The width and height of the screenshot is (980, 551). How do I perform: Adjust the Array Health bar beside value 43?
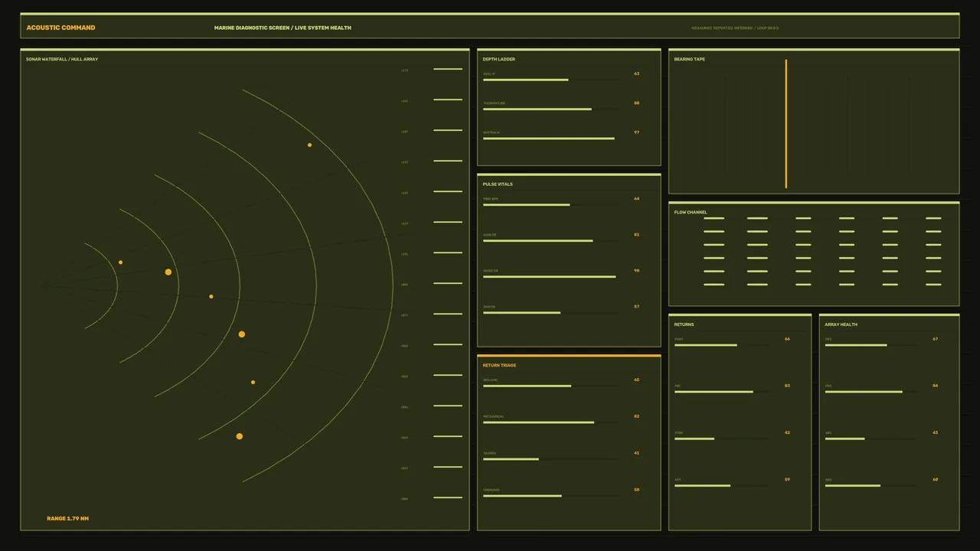tap(871, 439)
